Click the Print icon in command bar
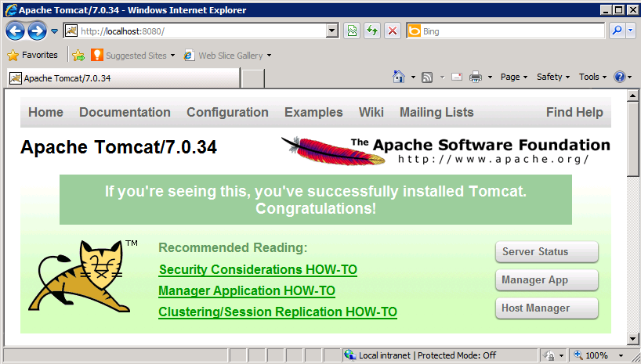This screenshot has width=641, height=364. tap(475, 77)
